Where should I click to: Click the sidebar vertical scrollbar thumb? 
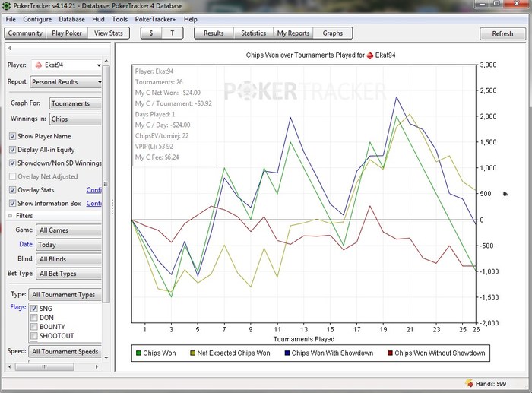click(106, 184)
